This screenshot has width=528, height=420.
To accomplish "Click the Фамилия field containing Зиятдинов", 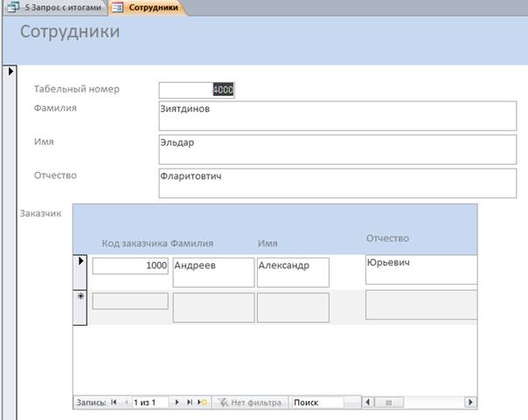I will [x=337, y=115].
